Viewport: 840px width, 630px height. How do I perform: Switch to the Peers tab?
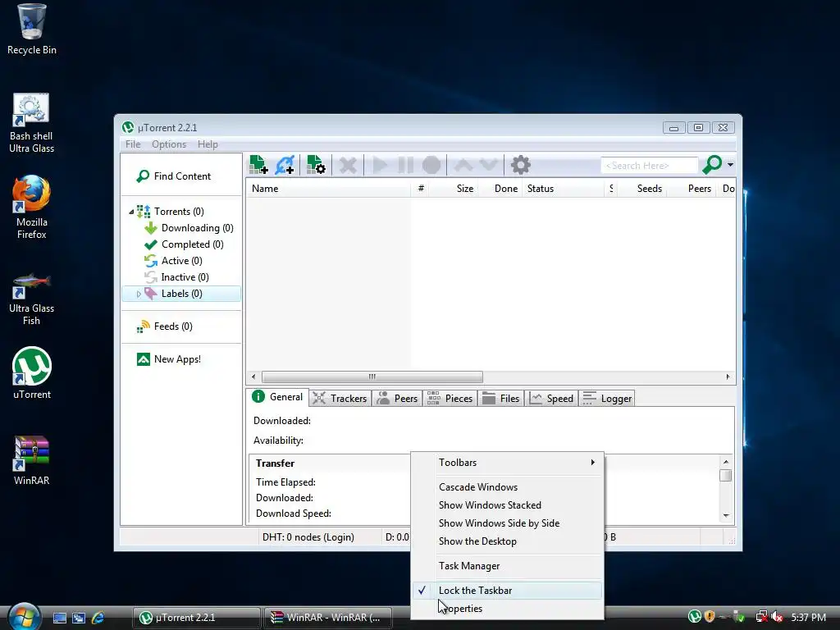(x=397, y=398)
